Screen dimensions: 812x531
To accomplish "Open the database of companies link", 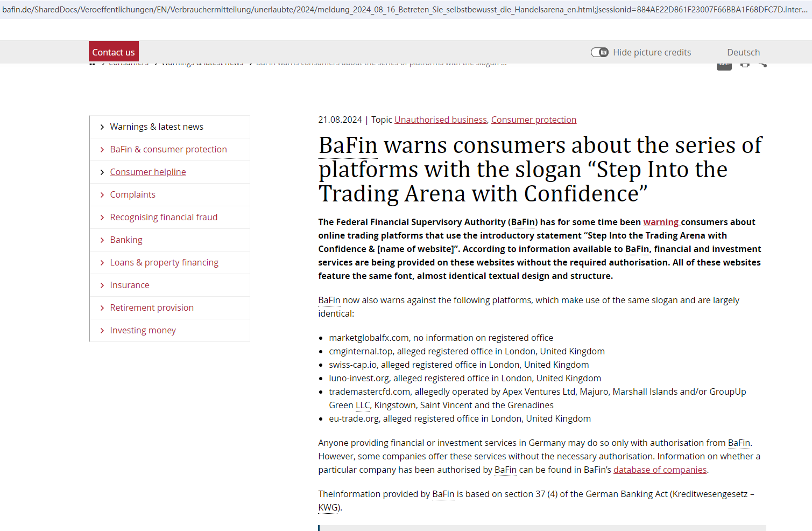I will [x=660, y=470].
